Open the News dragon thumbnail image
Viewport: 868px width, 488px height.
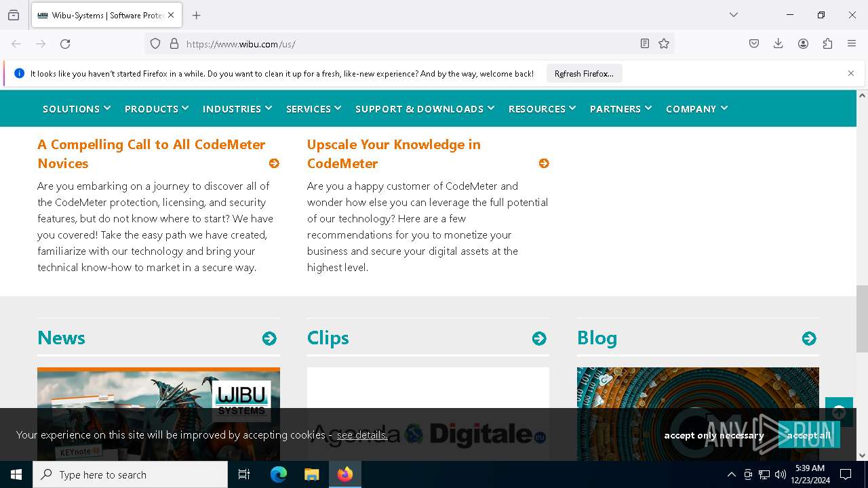coord(159,388)
